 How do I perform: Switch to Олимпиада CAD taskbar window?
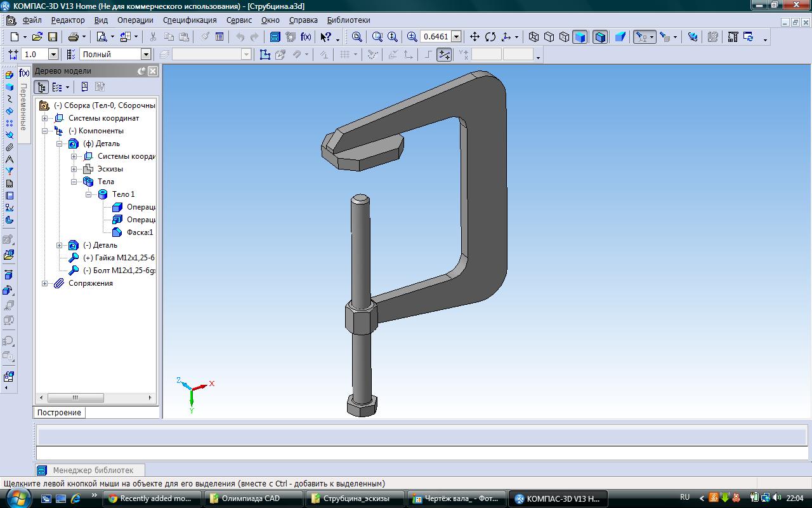tap(255, 498)
